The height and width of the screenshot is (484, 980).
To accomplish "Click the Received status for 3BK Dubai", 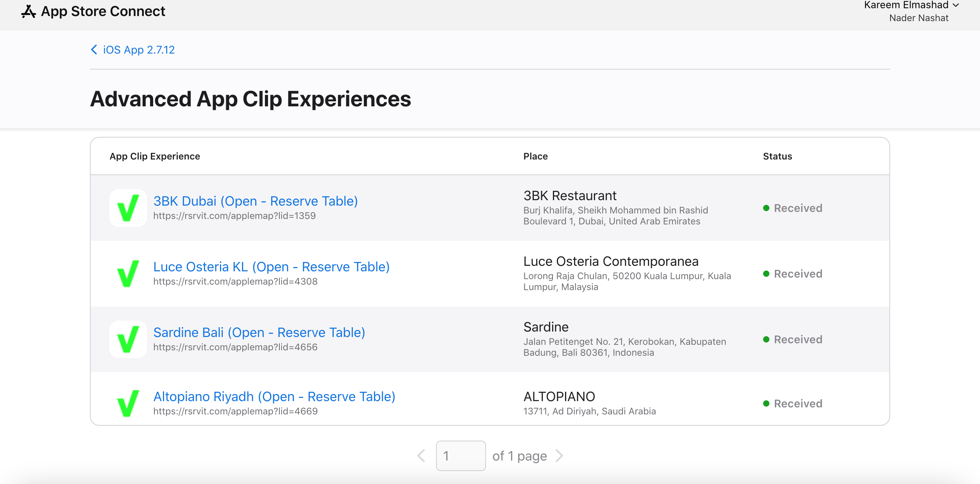I will (x=793, y=208).
